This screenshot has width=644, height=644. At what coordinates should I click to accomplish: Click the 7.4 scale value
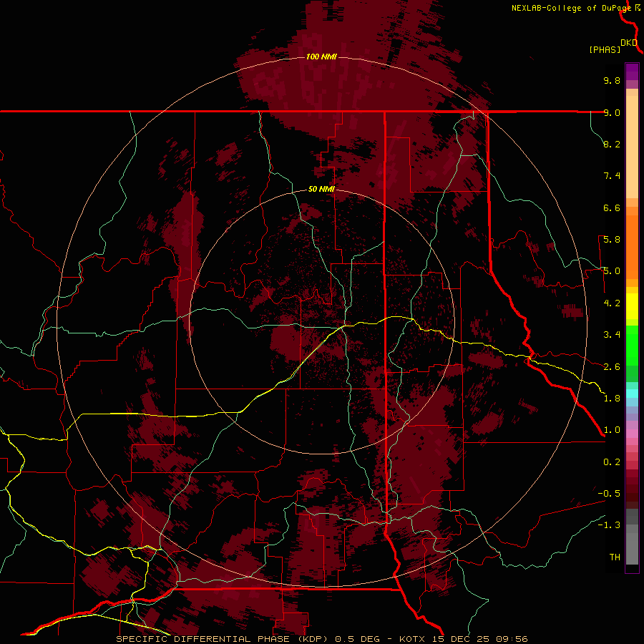(612, 176)
